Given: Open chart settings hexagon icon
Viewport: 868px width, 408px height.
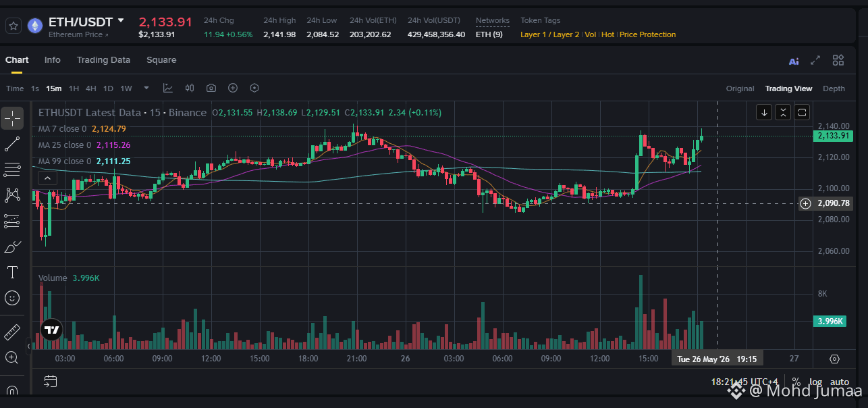Looking at the screenshot, I should click(254, 88).
